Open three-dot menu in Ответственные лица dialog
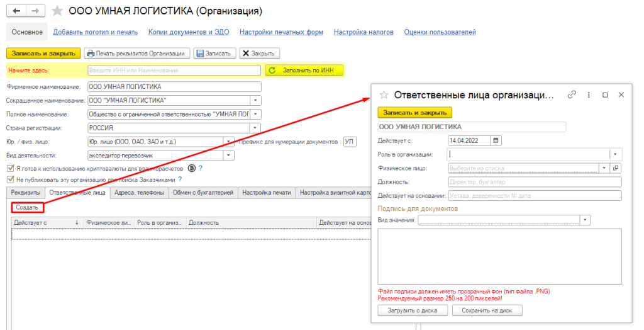 click(589, 94)
